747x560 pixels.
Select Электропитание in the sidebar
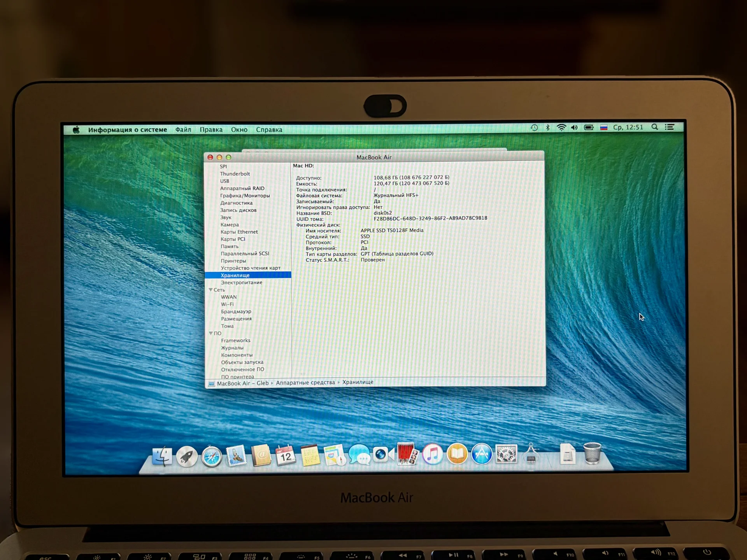tap(241, 282)
